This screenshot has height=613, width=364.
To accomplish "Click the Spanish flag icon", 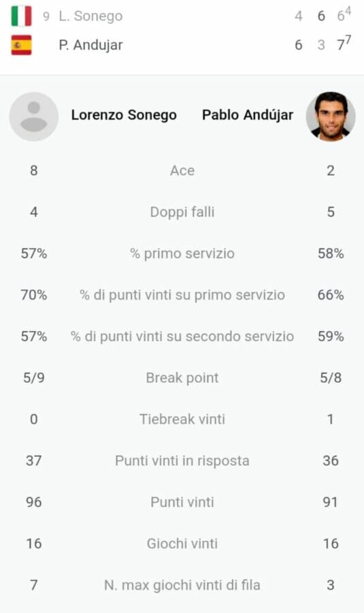I will pos(21,45).
